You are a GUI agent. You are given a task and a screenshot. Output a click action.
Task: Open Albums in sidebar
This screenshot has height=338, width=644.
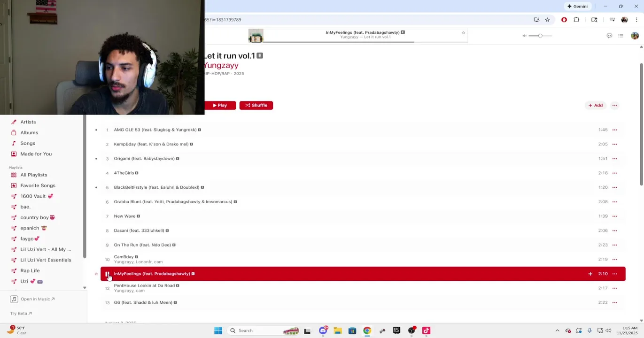point(29,132)
